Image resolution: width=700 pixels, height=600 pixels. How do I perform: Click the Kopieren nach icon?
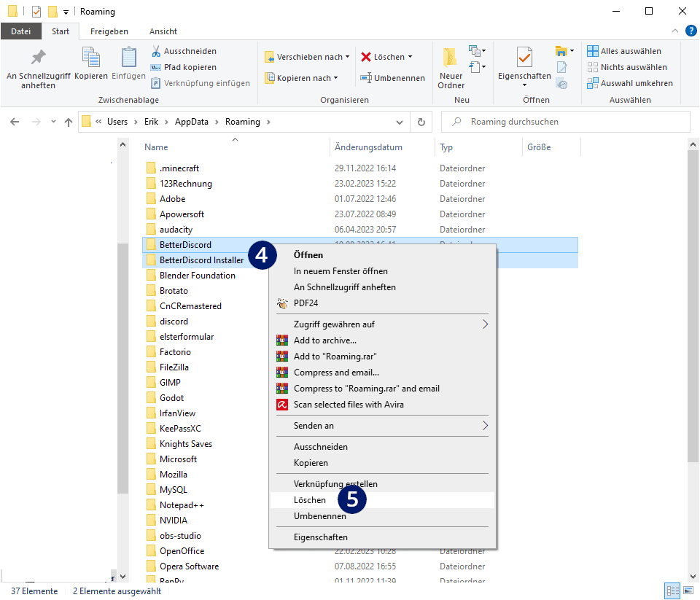tap(269, 78)
